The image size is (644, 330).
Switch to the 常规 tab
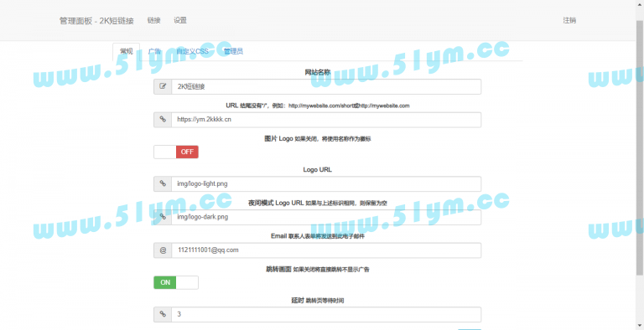pos(126,51)
